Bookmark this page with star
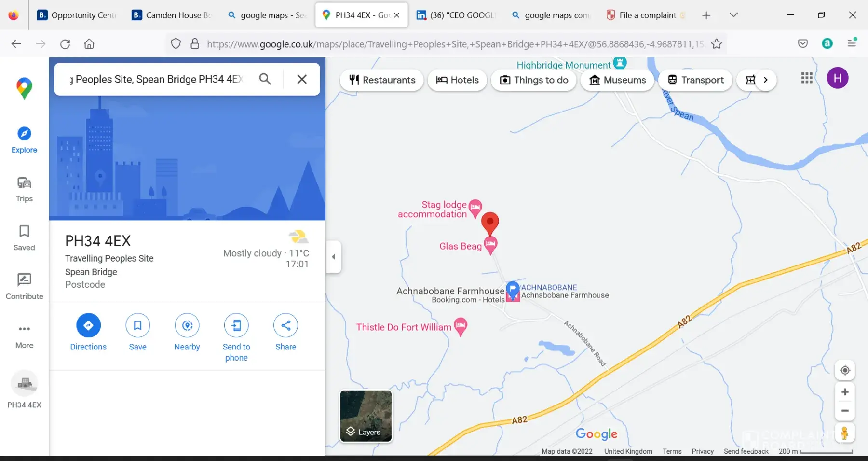Viewport: 868px width, 461px height. (x=717, y=44)
